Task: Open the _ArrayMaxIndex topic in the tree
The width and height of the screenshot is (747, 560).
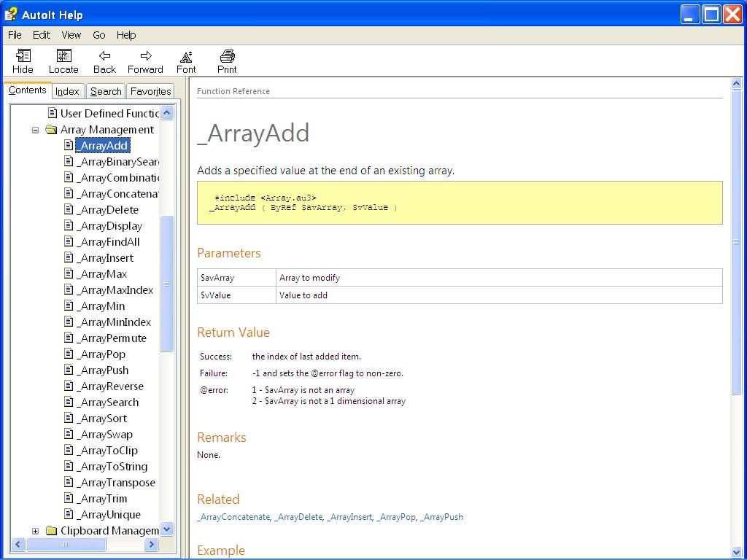Action: [115, 290]
